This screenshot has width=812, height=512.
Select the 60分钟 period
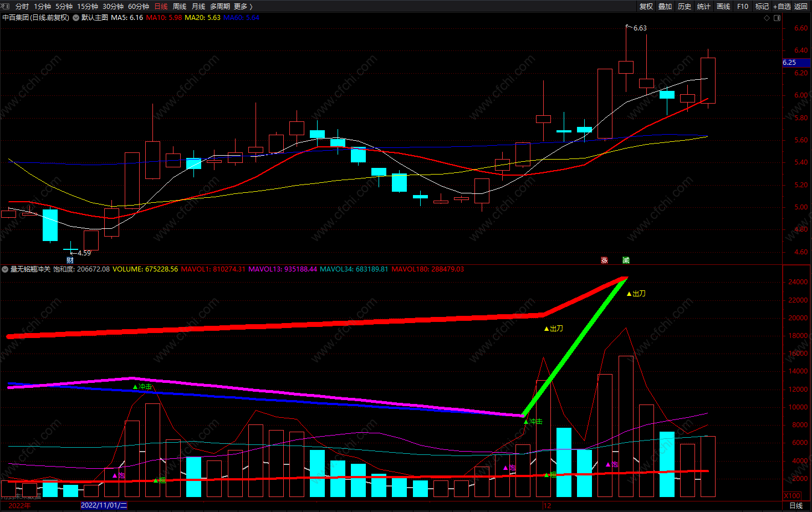point(139,6)
